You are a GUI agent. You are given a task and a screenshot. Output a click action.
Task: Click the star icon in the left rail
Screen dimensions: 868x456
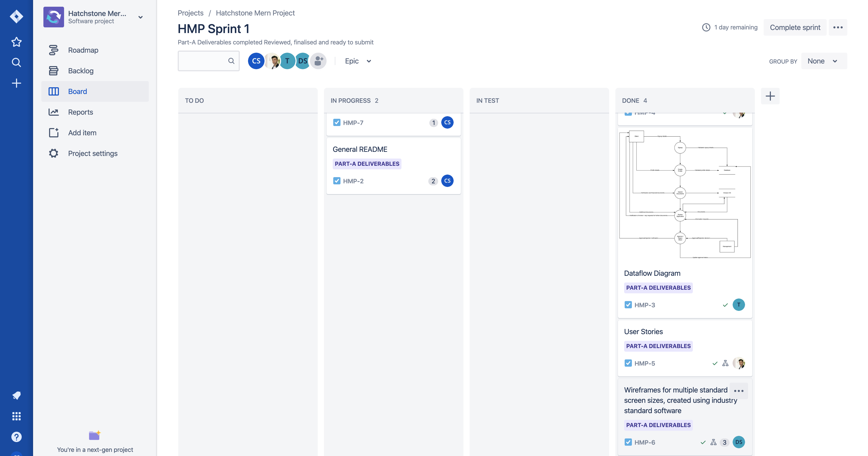coord(16,42)
